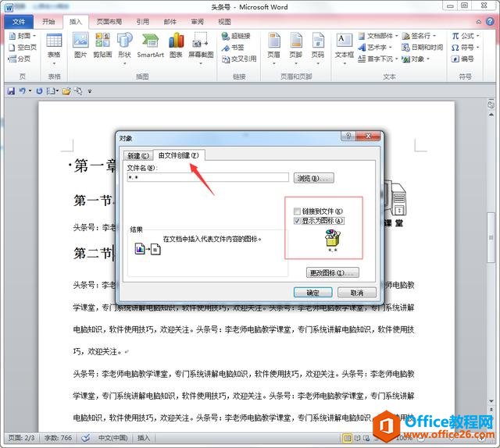Insert a Text Box (文本框)
Viewport: 500px width, 448px height.
pyautogui.click(x=345, y=48)
